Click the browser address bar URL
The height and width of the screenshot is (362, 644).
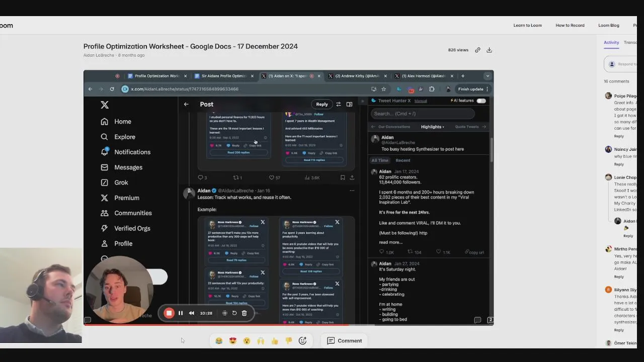point(185,89)
